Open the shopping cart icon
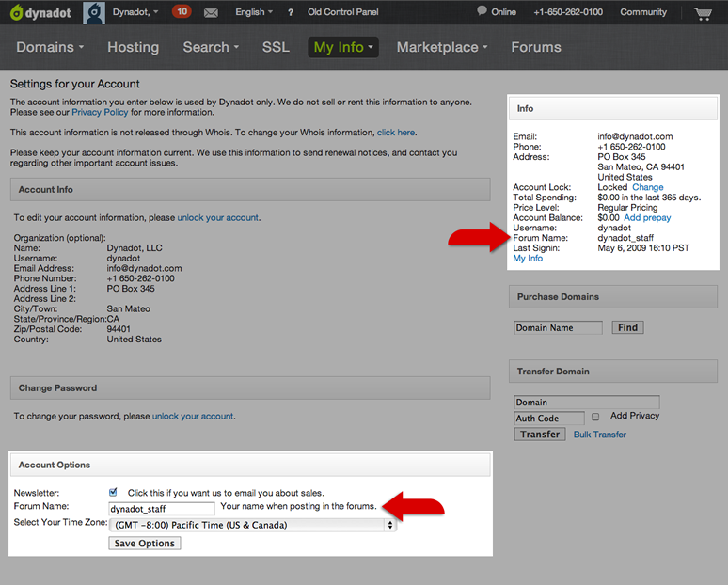 (703, 13)
